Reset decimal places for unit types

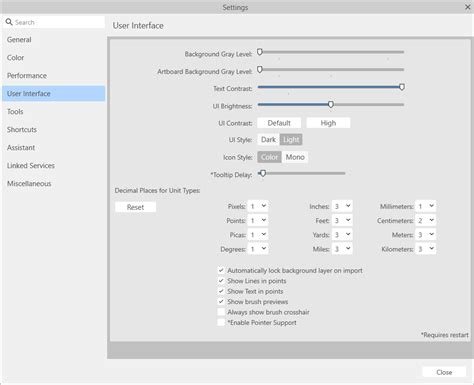click(x=135, y=207)
